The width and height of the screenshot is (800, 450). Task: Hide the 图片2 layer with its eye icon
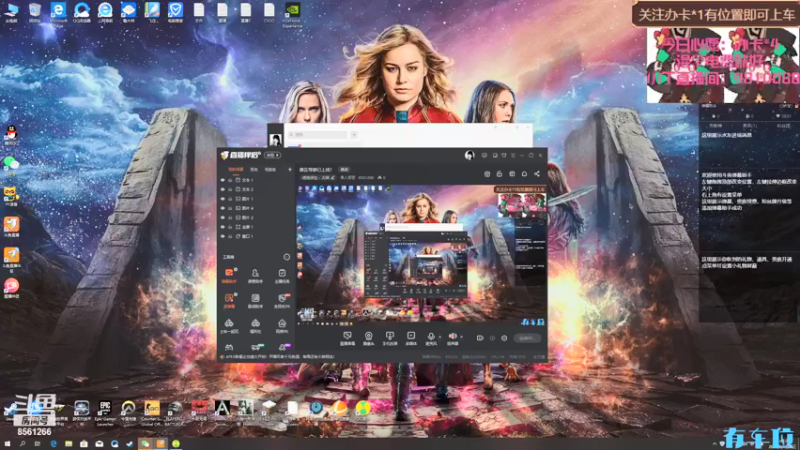click(222, 217)
